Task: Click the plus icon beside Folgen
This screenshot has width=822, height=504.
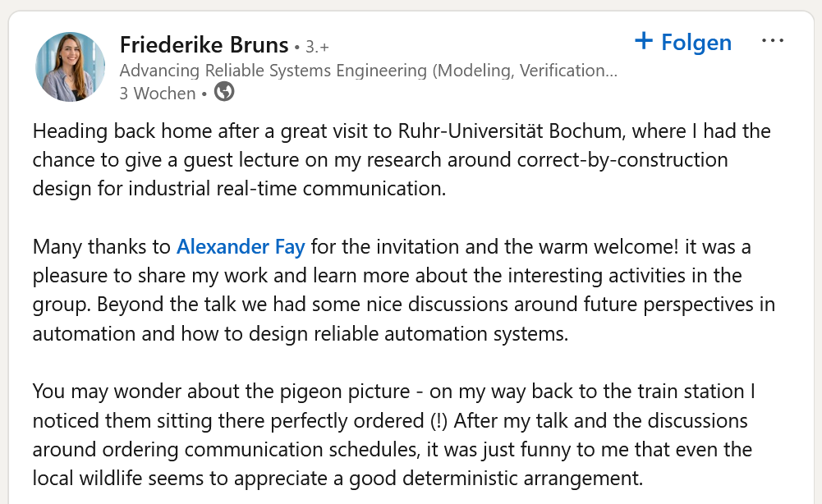Action: click(x=644, y=41)
